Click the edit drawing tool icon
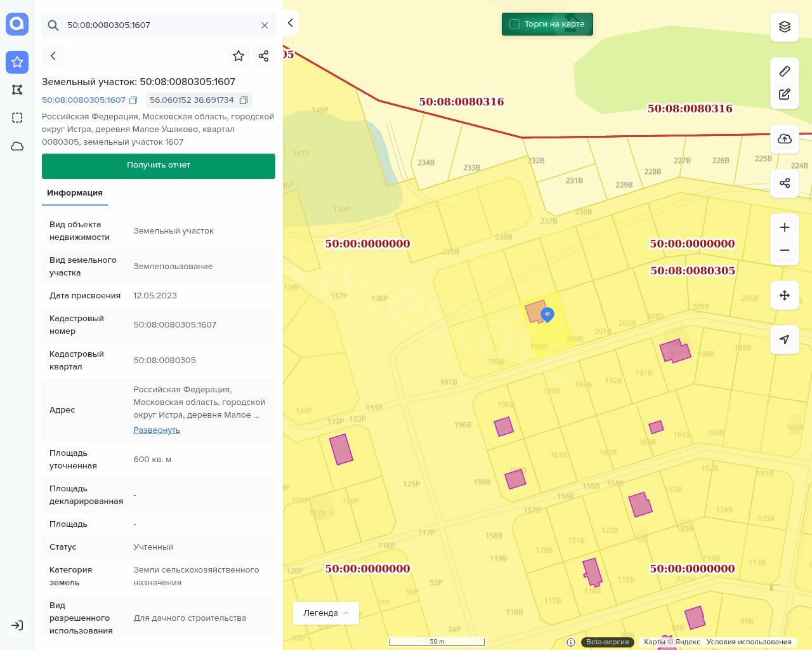The height and width of the screenshot is (650, 812). click(785, 95)
